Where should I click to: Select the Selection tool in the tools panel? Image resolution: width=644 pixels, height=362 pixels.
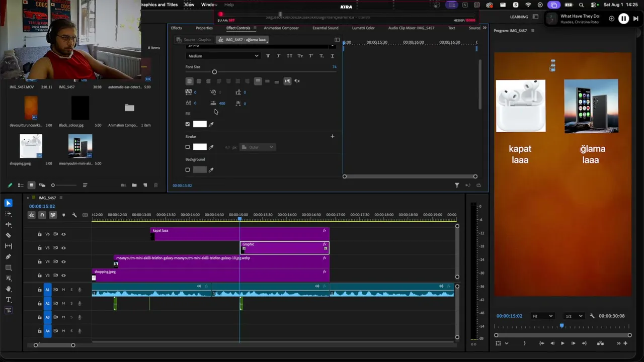(x=9, y=203)
